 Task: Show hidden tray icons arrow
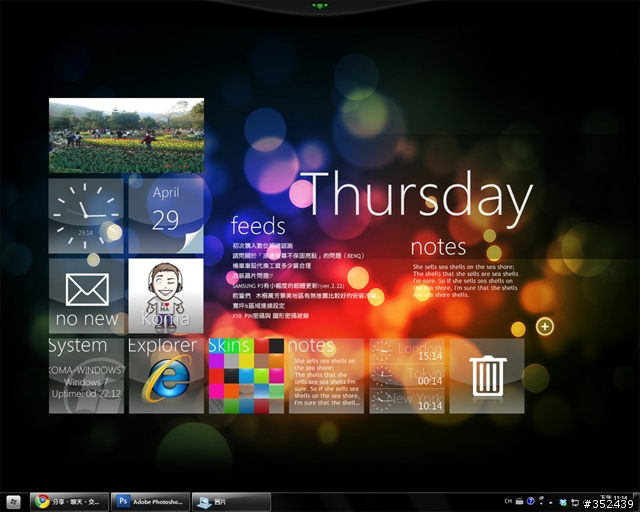tap(551, 503)
